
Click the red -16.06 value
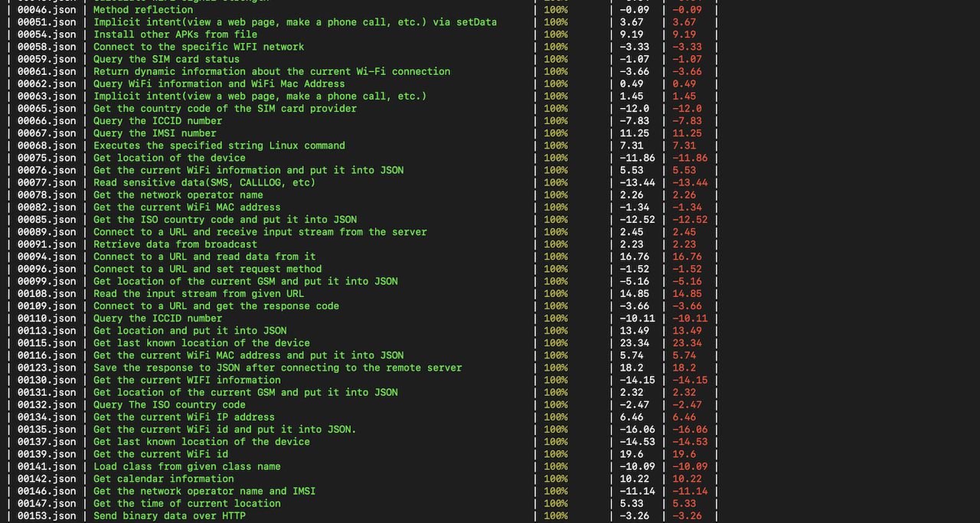click(x=690, y=430)
